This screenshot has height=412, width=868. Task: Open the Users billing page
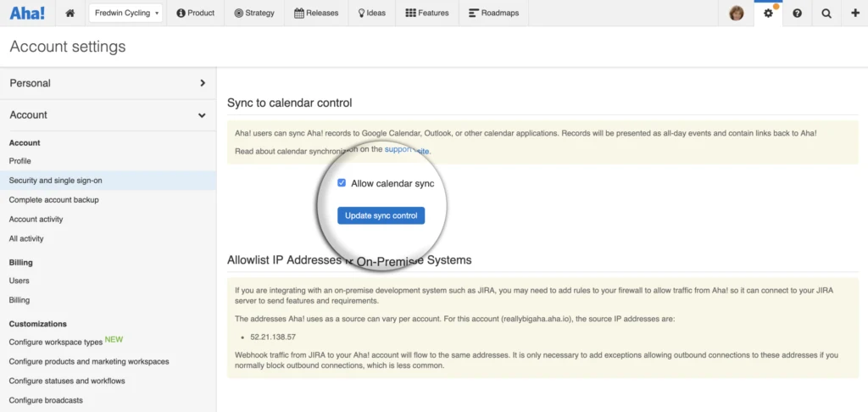(x=19, y=281)
